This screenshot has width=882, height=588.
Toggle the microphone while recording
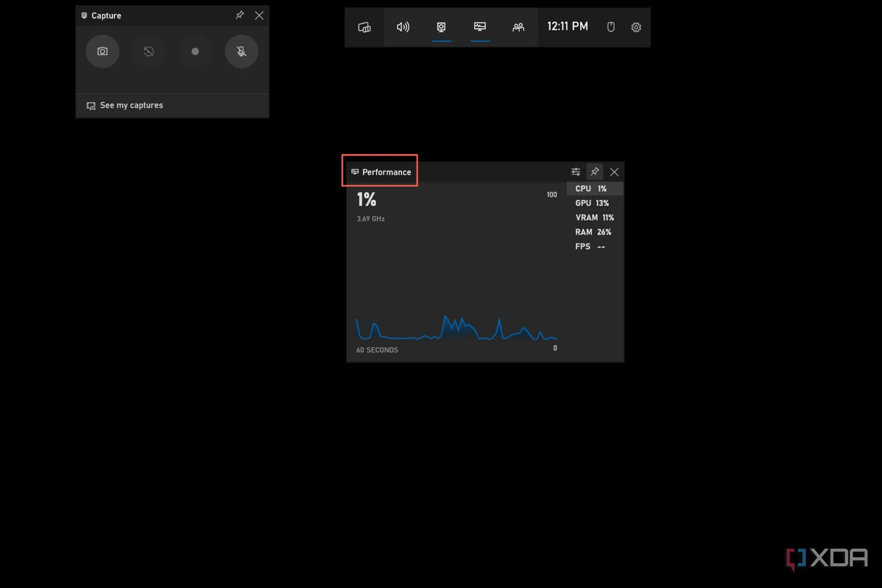click(241, 51)
